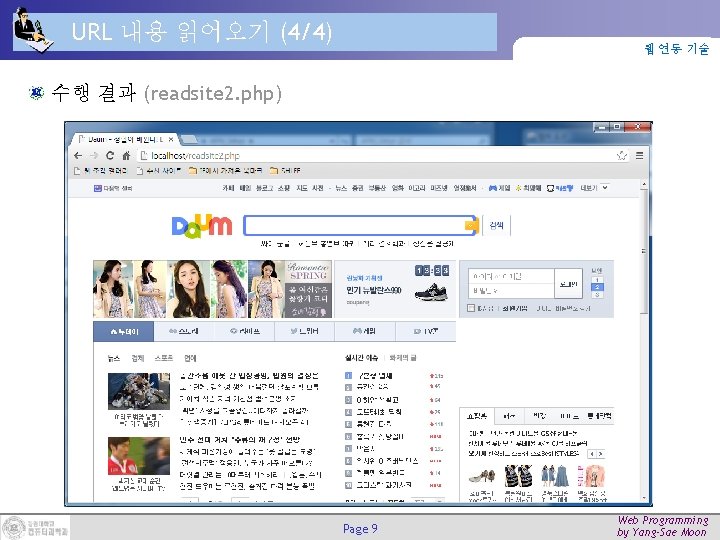Go back with browser back arrow
Viewport: 720px width, 540px height.
pos(79,156)
